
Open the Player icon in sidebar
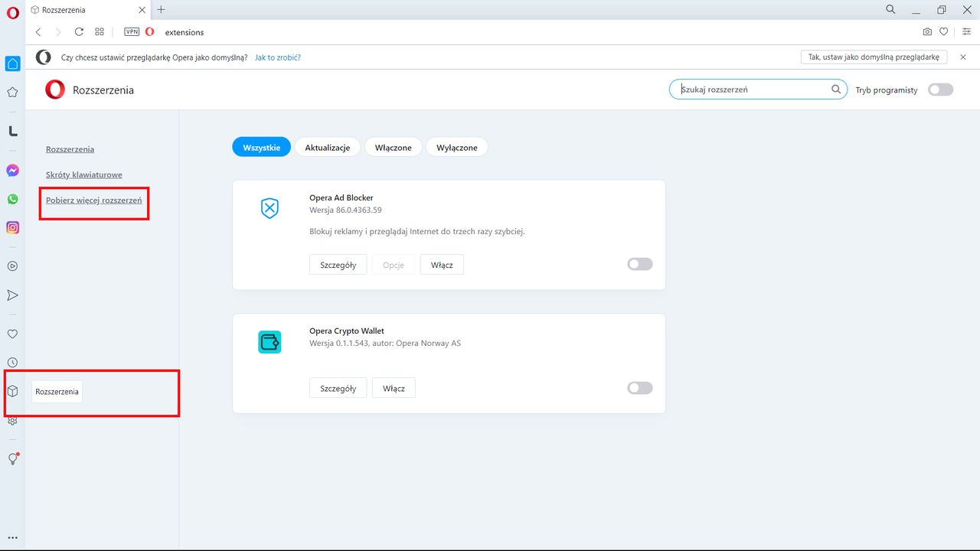[x=12, y=266]
